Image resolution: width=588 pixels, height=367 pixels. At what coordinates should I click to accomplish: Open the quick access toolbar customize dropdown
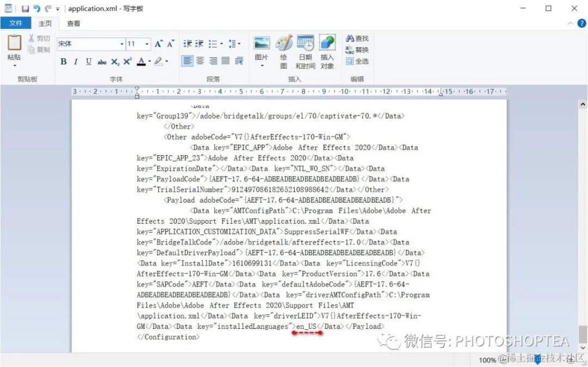[57, 9]
